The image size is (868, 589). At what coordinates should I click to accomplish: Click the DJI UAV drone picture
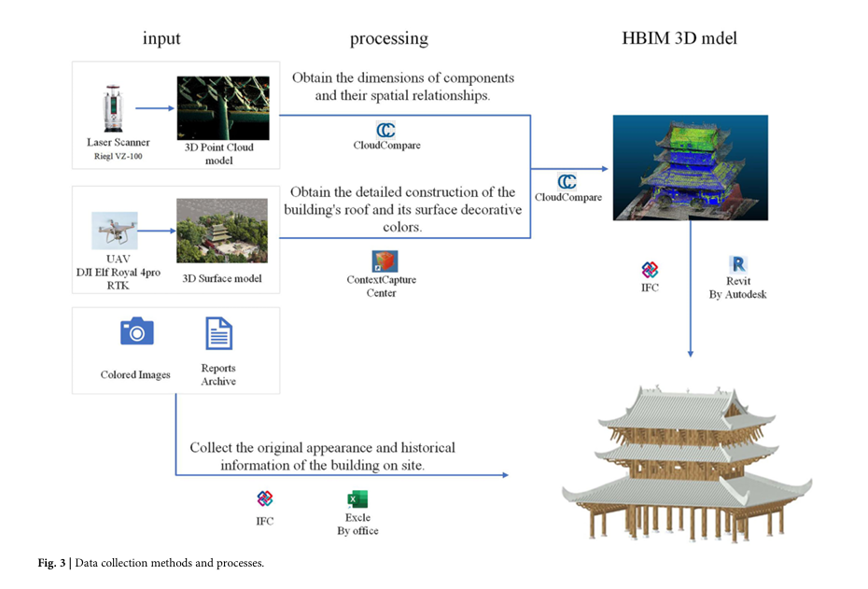pyautogui.click(x=116, y=230)
